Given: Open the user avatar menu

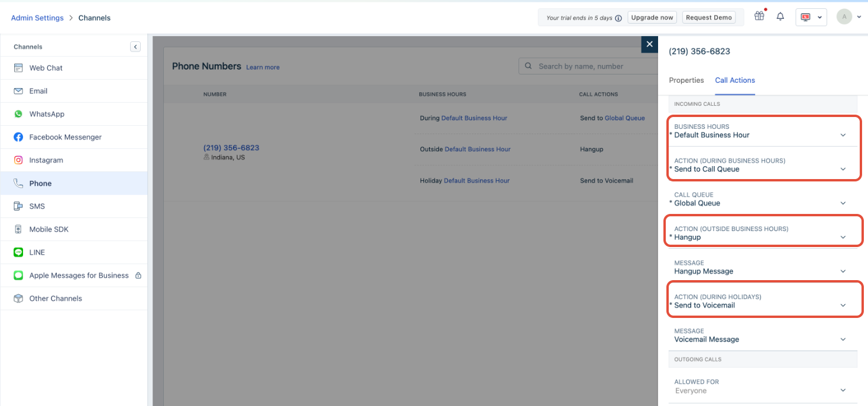Looking at the screenshot, I should pyautogui.click(x=848, y=17).
